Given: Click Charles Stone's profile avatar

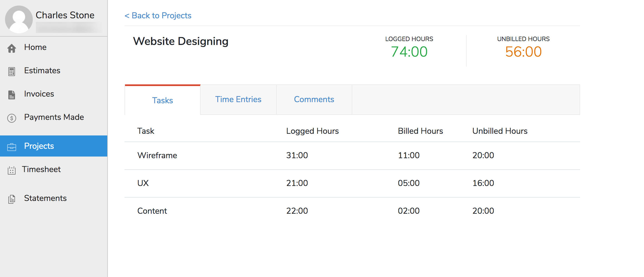Looking at the screenshot, I should [x=19, y=19].
